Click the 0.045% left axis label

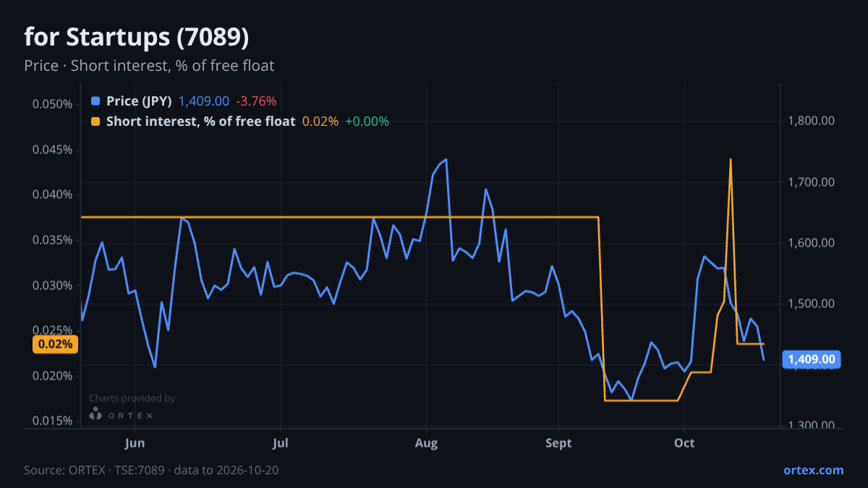pyautogui.click(x=53, y=150)
